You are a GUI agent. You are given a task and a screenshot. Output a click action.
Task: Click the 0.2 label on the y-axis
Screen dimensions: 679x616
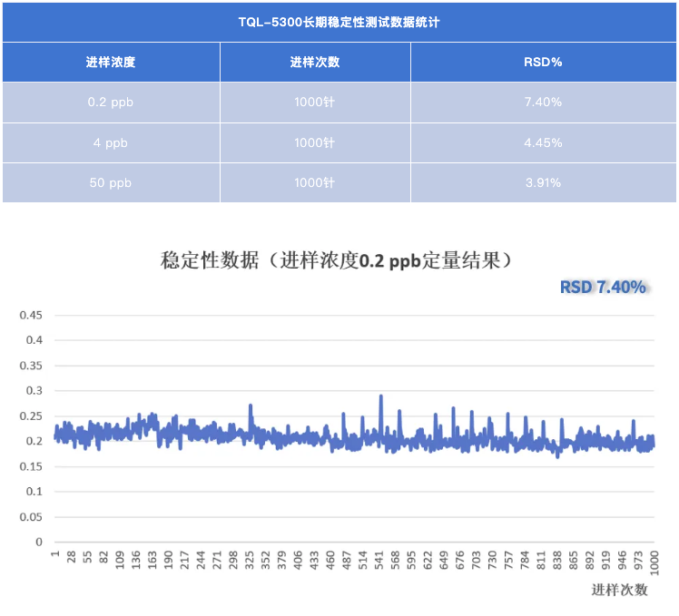(x=35, y=442)
